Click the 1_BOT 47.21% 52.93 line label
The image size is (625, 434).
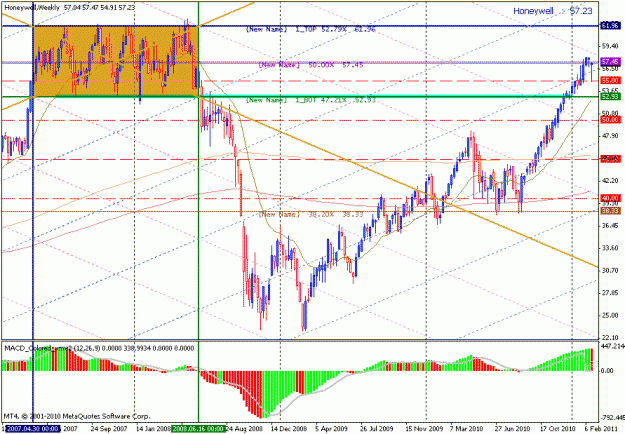311,100
